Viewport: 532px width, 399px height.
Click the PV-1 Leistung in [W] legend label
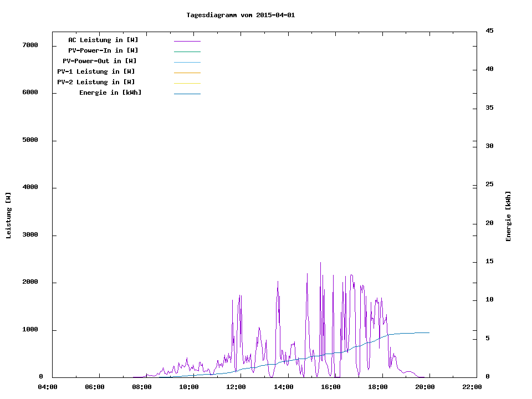pos(96,71)
